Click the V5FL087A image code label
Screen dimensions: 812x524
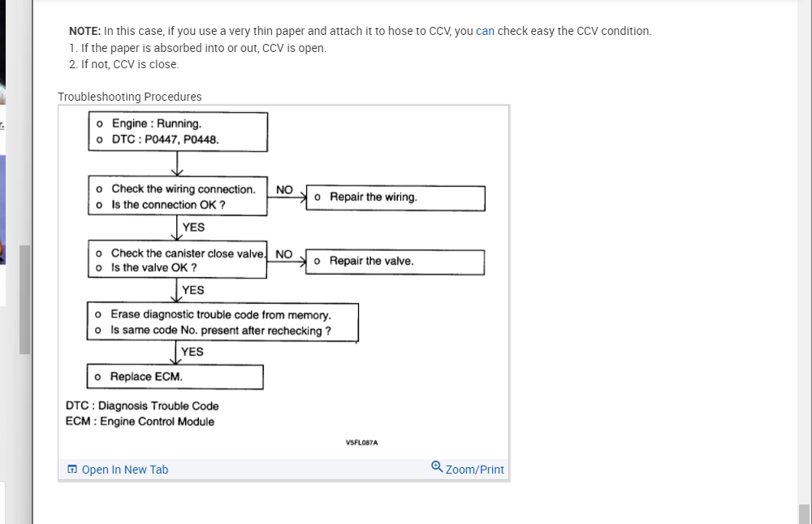pyautogui.click(x=361, y=443)
